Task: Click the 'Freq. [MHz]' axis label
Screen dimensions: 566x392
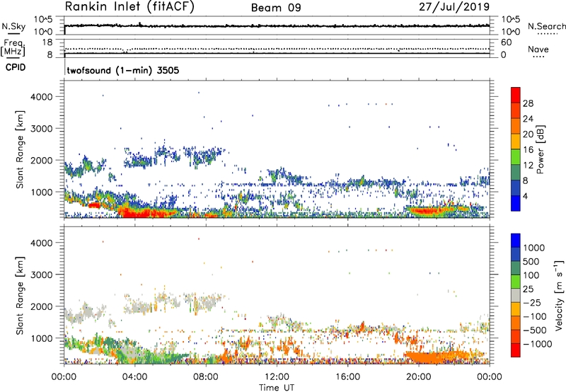Action: coord(13,48)
